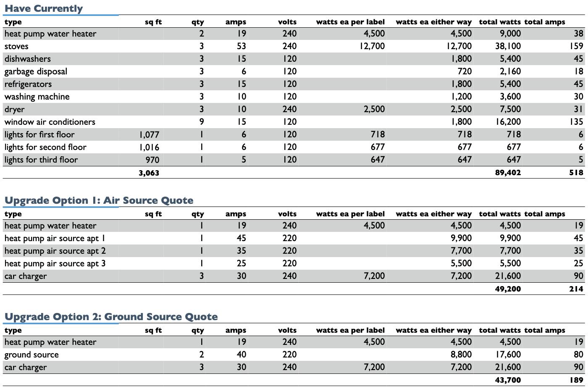The height and width of the screenshot is (389, 588).
Task: Select the 'Upgrade Option 1: Air Source Quote' title
Action: click(x=99, y=200)
